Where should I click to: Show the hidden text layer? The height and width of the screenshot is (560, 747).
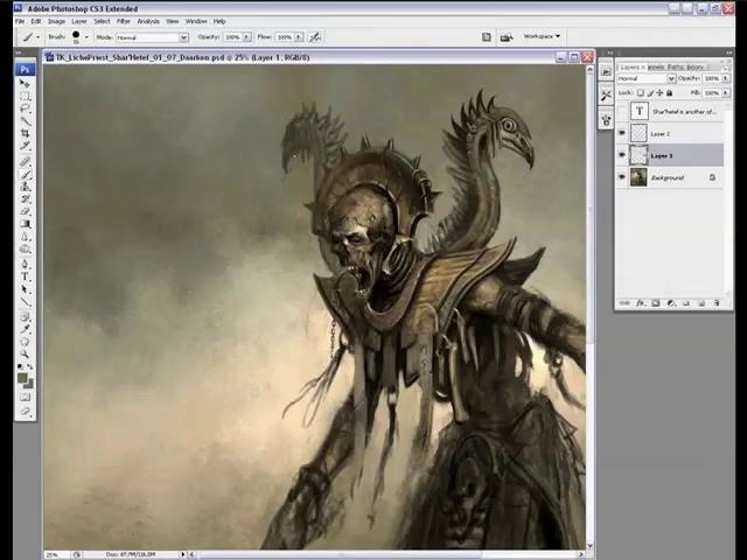click(622, 111)
